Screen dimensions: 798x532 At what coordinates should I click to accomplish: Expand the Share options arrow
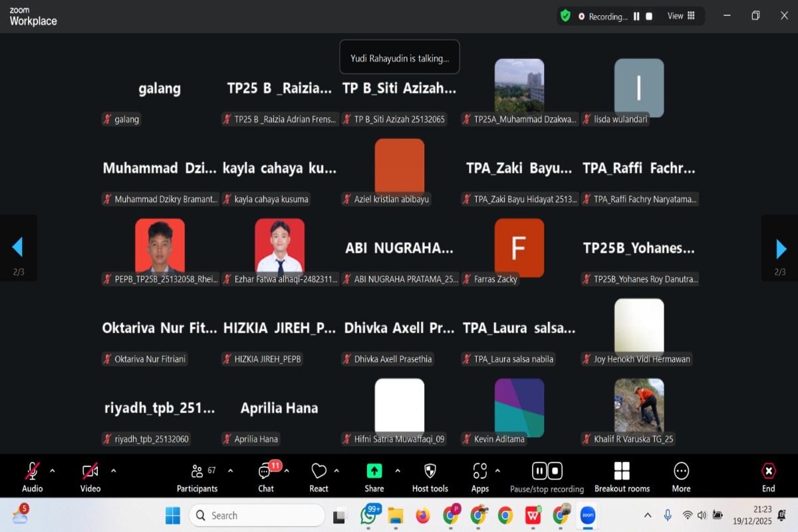398,471
